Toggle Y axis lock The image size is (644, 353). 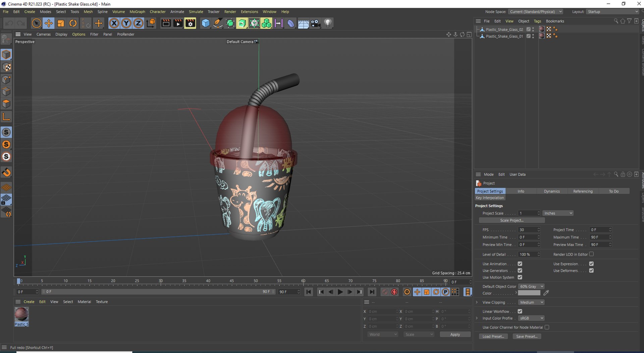coord(126,23)
